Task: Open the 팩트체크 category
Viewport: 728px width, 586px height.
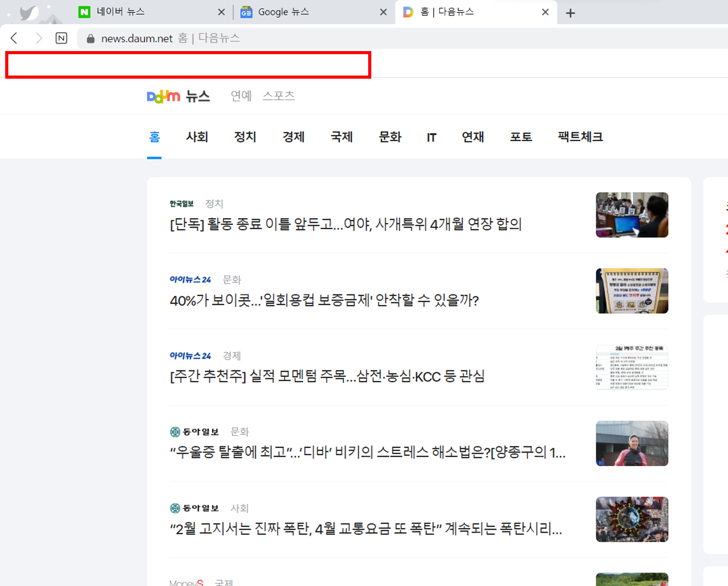Action: point(580,137)
